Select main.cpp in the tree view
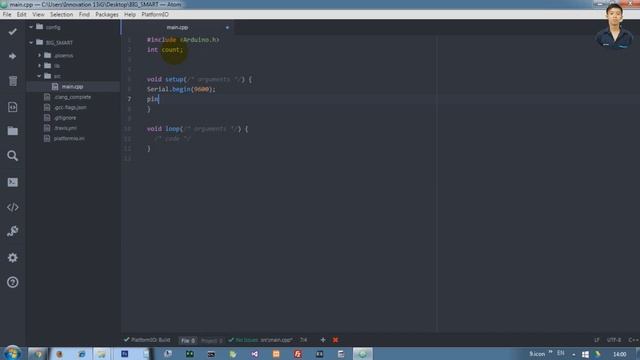Image resolution: width=640 pixels, height=360 pixels. point(72,87)
